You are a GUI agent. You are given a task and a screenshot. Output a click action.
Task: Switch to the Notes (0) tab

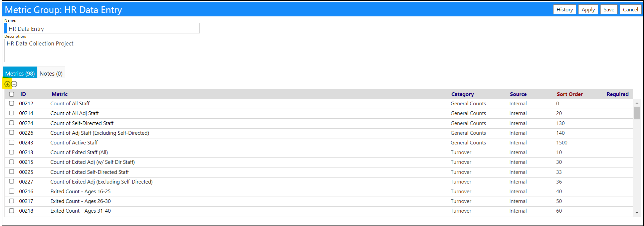(x=51, y=74)
